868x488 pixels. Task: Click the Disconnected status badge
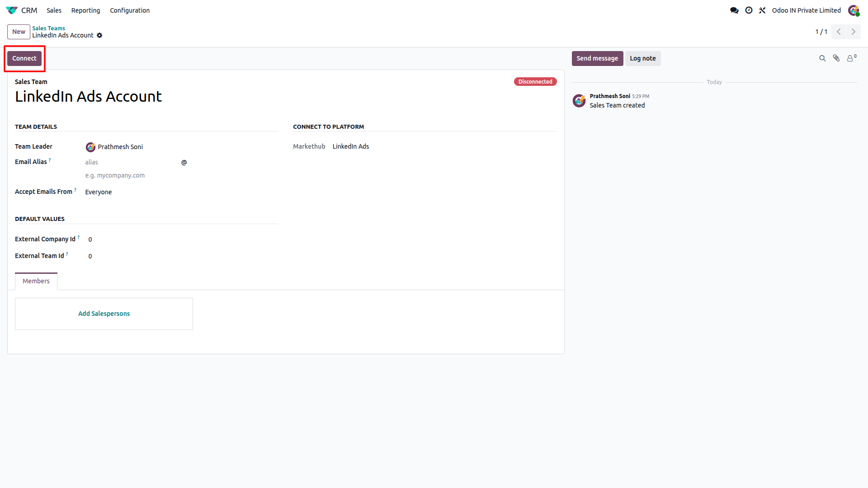click(535, 82)
